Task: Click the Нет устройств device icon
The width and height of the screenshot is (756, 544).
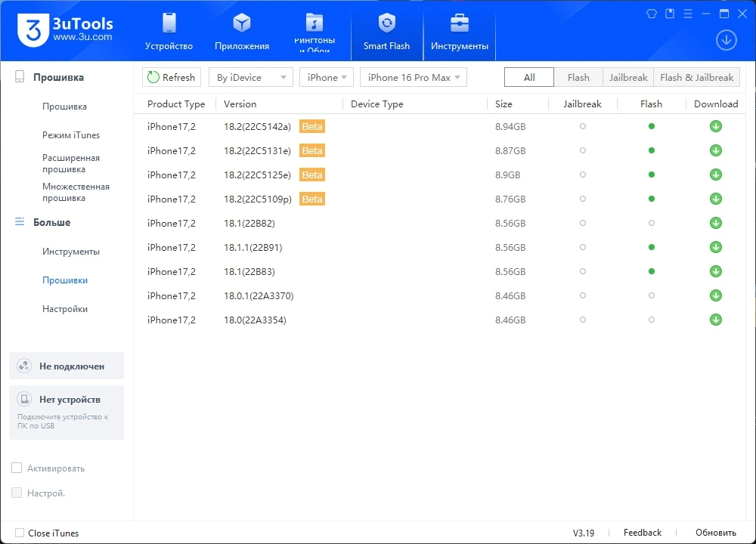Action: [24, 399]
